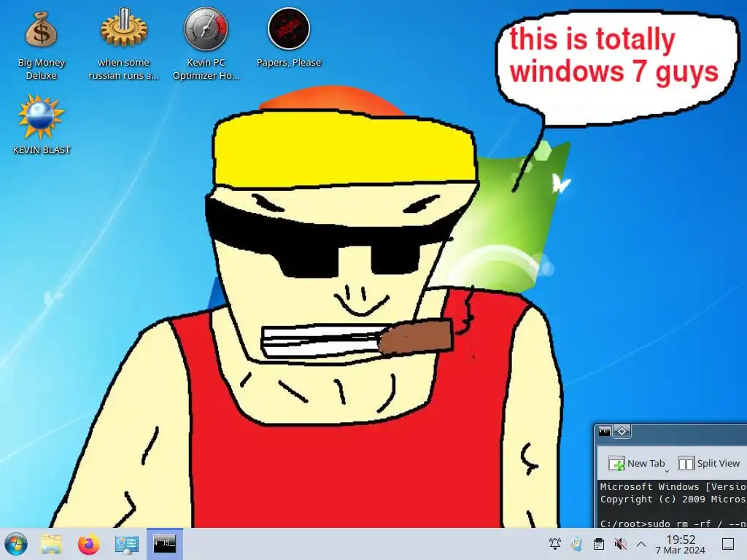Open the clock showing 19:52

(681, 544)
